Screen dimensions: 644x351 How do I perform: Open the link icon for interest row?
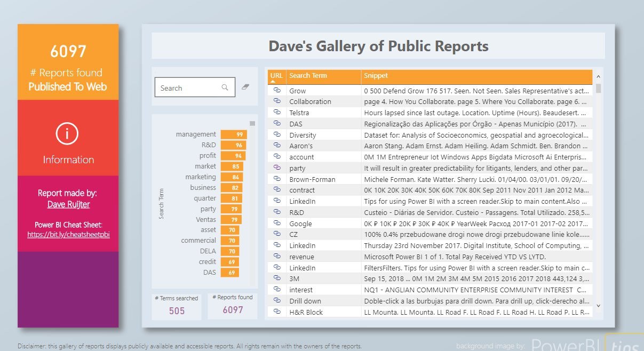pos(277,290)
